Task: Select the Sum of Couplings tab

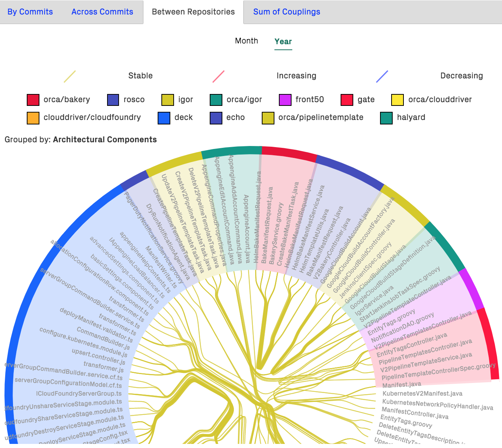Action: [286, 12]
